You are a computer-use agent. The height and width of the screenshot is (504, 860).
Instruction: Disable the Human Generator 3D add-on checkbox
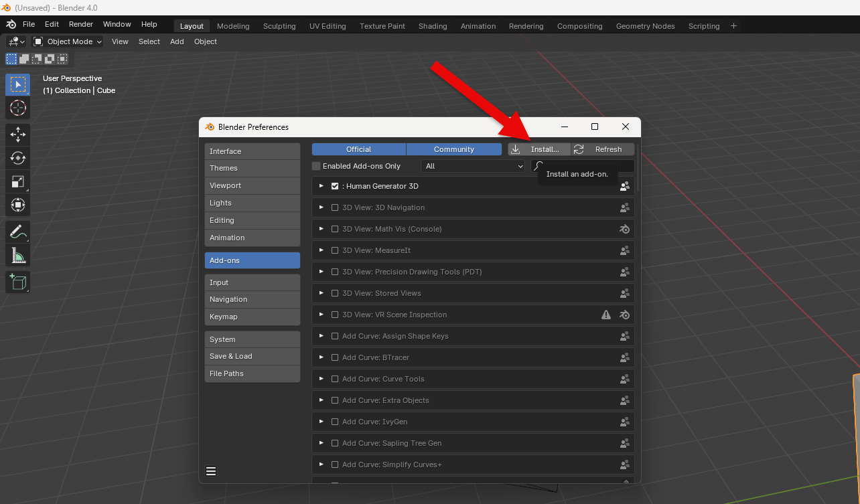[335, 186]
